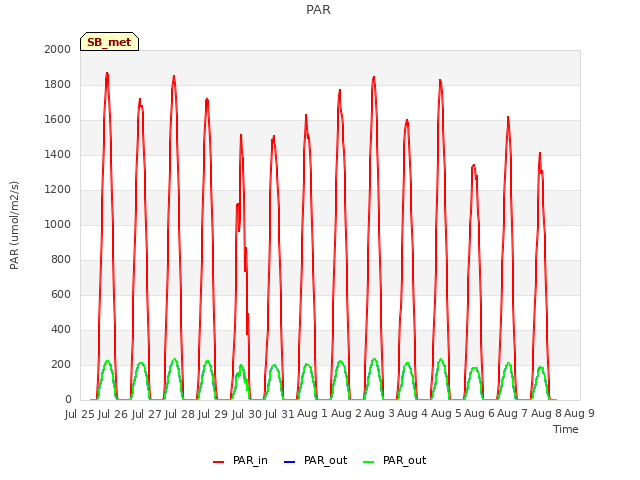640x480 pixels.
Task: Click the Aug 7 red PAR_in peak
Action: tap(540, 153)
